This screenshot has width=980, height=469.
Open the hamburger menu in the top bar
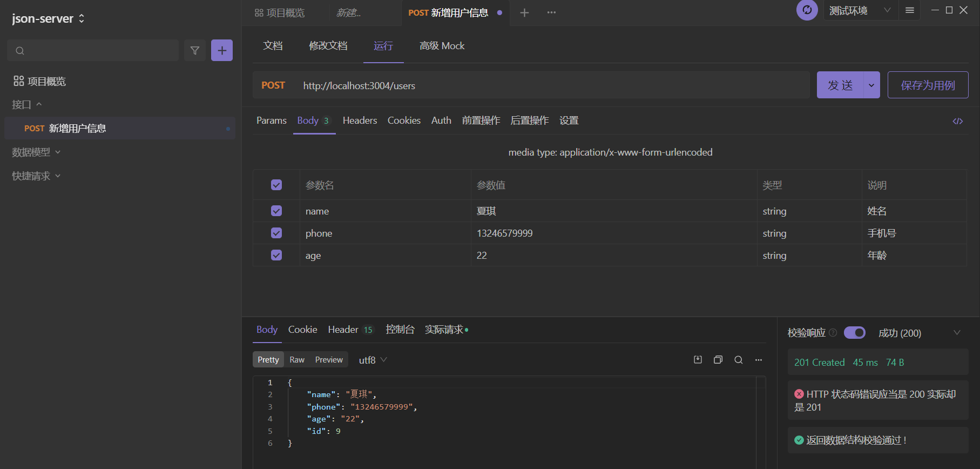pos(910,10)
